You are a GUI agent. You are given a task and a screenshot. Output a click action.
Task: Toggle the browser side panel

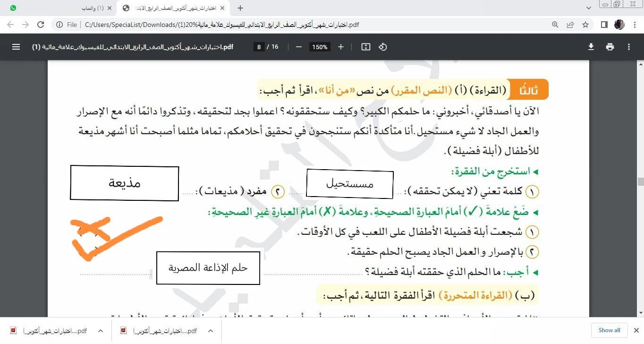[x=604, y=25]
